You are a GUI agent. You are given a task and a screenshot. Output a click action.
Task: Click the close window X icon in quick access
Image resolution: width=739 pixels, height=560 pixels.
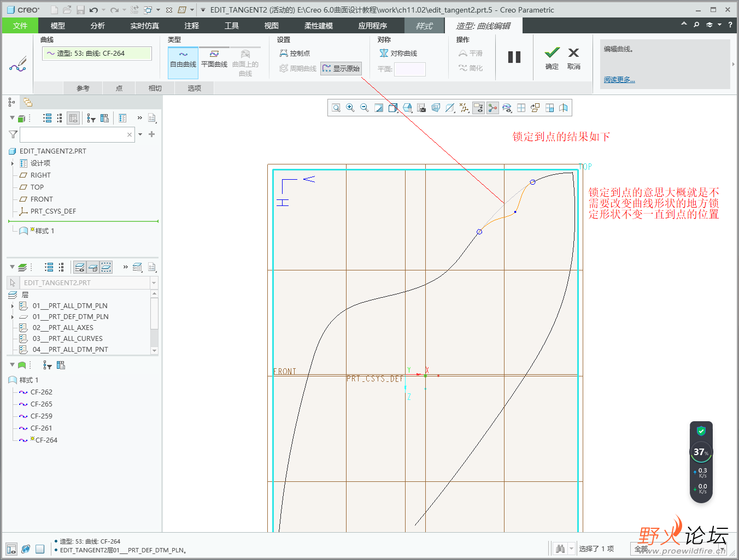click(169, 10)
